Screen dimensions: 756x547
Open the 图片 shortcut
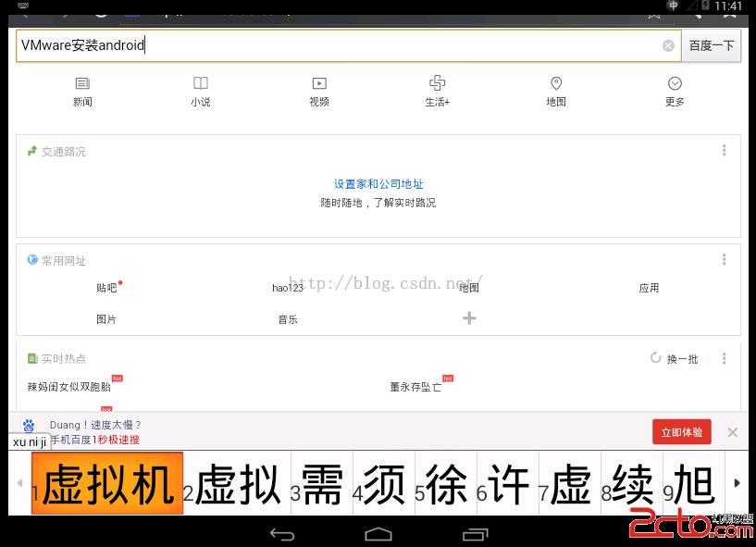[106, 319]
